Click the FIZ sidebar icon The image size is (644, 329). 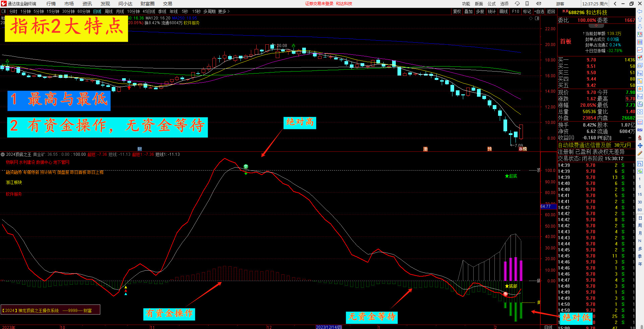[640, 97]
